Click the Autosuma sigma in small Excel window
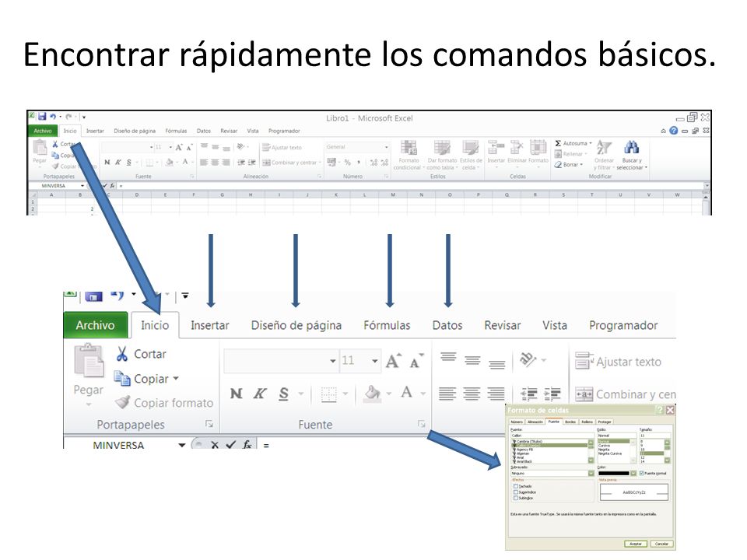 (558, 143)
